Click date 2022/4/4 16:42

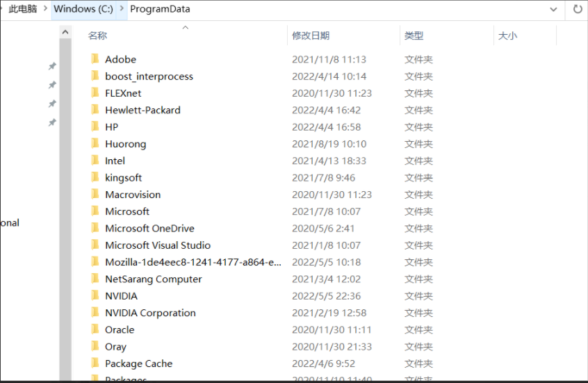coord(326,110)
